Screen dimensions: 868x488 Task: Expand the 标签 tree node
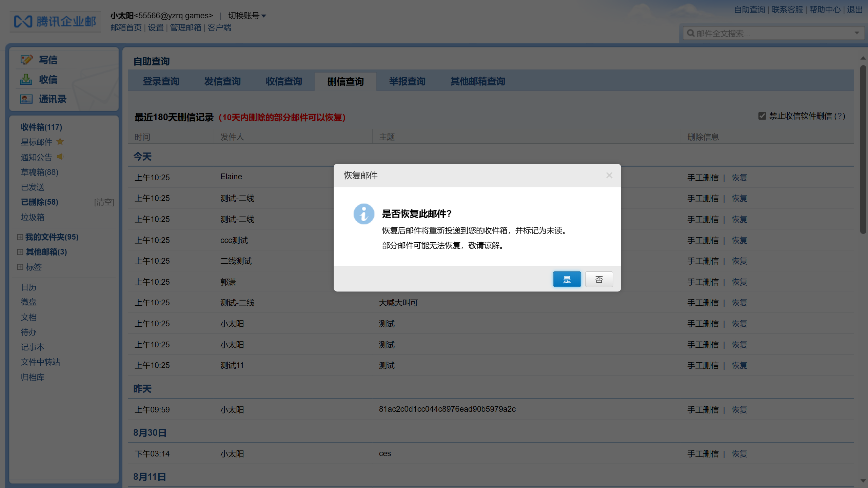click(x=20, y=267)
